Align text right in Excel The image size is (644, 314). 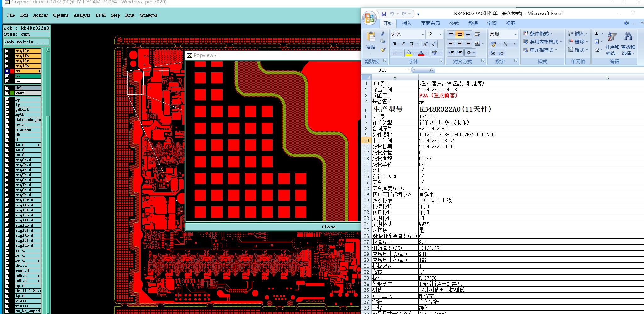click(x=468, y=43)
